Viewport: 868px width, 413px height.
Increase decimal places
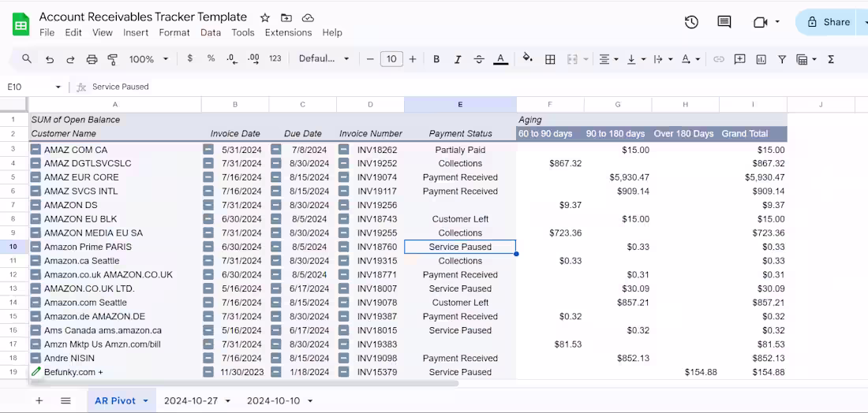(x=253, y=58)
